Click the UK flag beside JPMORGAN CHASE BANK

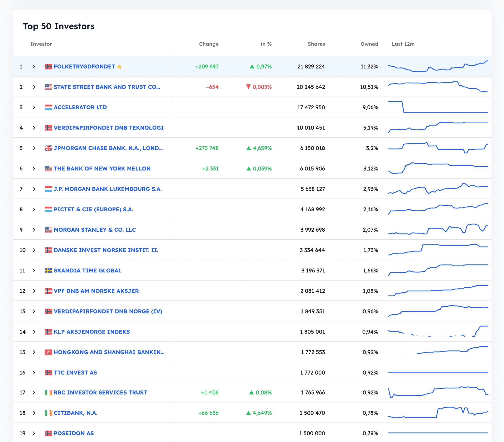[48, 148]
